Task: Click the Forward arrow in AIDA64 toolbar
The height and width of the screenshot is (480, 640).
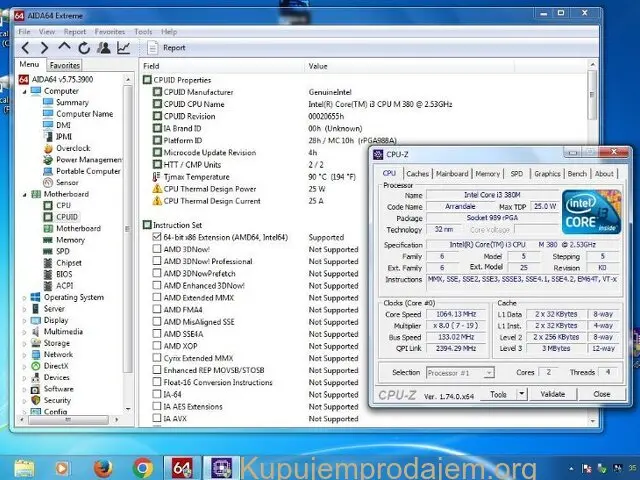Action: tap(45, 47)
